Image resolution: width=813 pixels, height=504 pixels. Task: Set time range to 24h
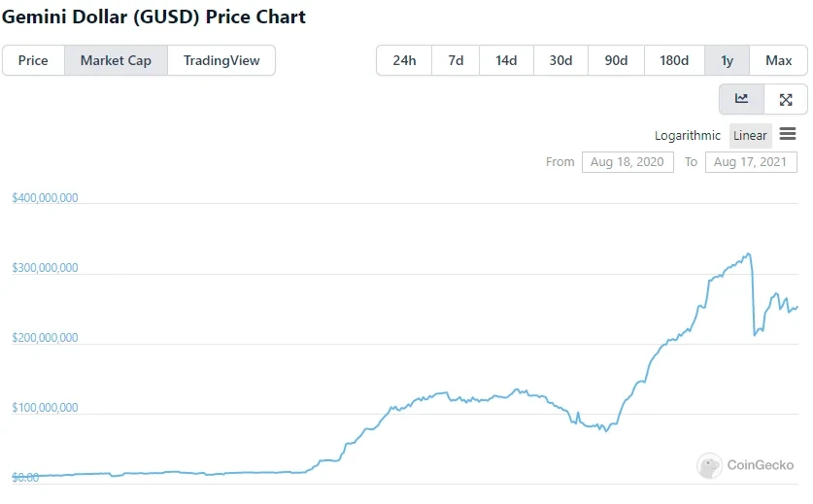[404, 60]
